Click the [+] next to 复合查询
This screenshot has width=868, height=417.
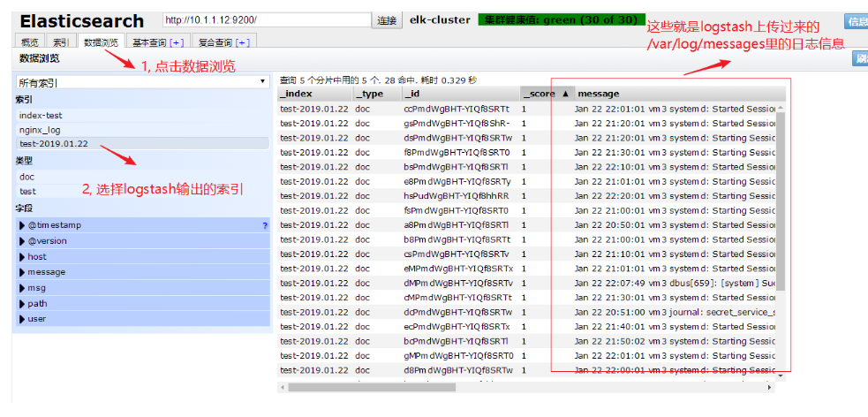click(243, 42)
